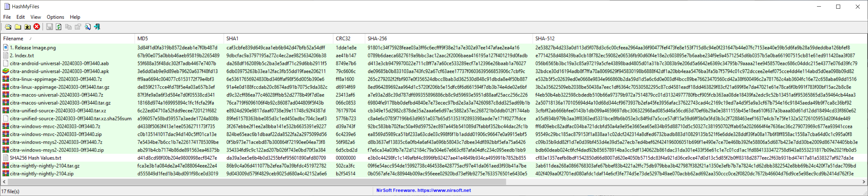The image size is (868, 196).
Task: Select the citra-windows-msys2-20240303-0ff3440.zip filename
Action: [x=57, y=150]
